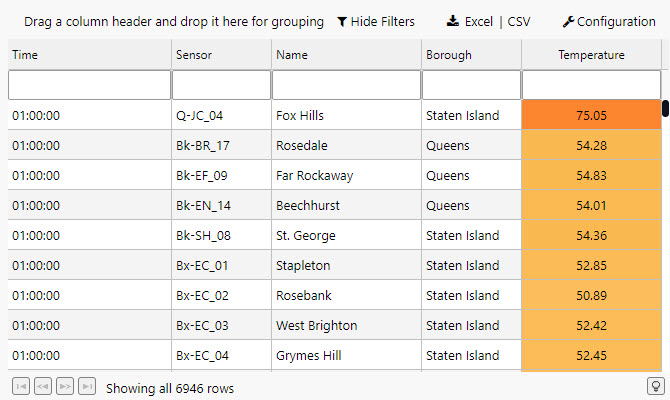670x400 pixels.
Task: Export the table via the Excel link
Action: (479, 21)
